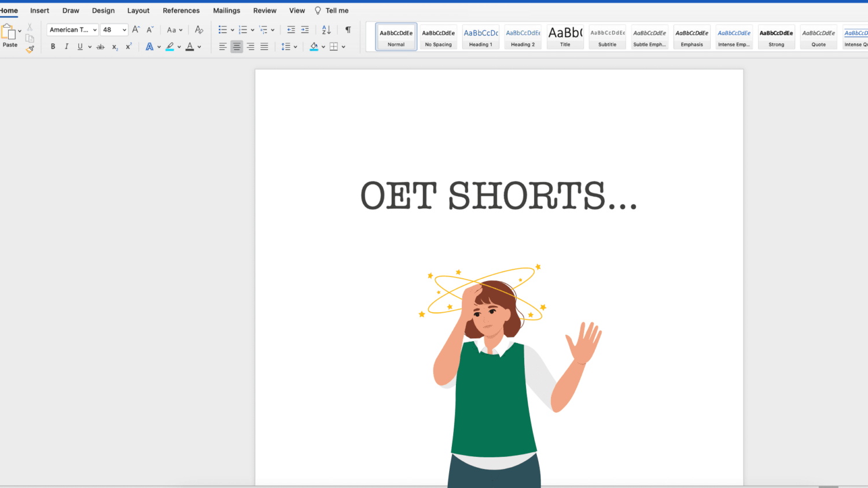Apply the Heading 2 style
This screenshot has height=488, width=868.
coord(523,37)
